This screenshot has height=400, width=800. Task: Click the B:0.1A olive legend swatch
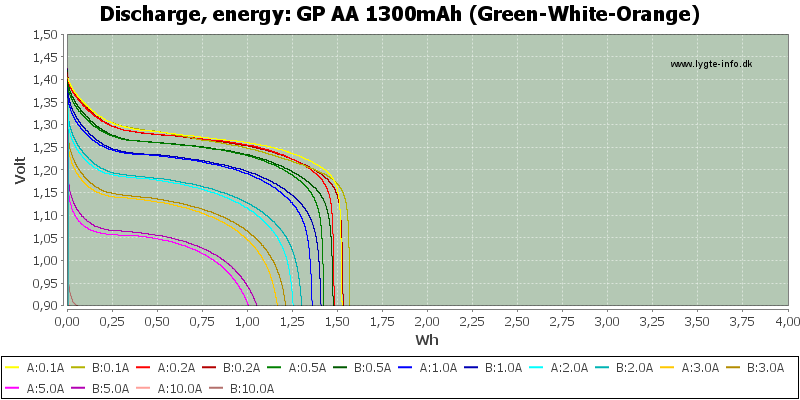[x=78, y=367]
